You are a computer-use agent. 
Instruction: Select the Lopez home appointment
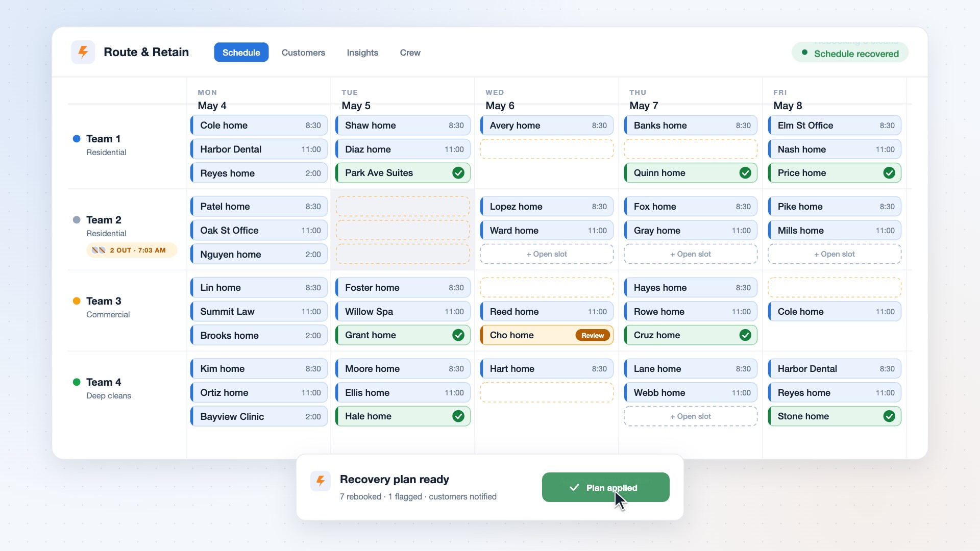tap(546, 207)
